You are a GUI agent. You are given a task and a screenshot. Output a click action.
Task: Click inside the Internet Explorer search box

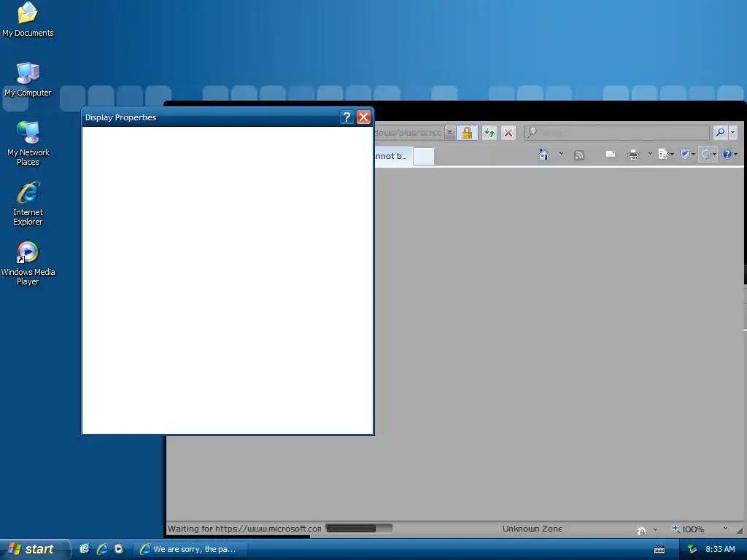617,133
